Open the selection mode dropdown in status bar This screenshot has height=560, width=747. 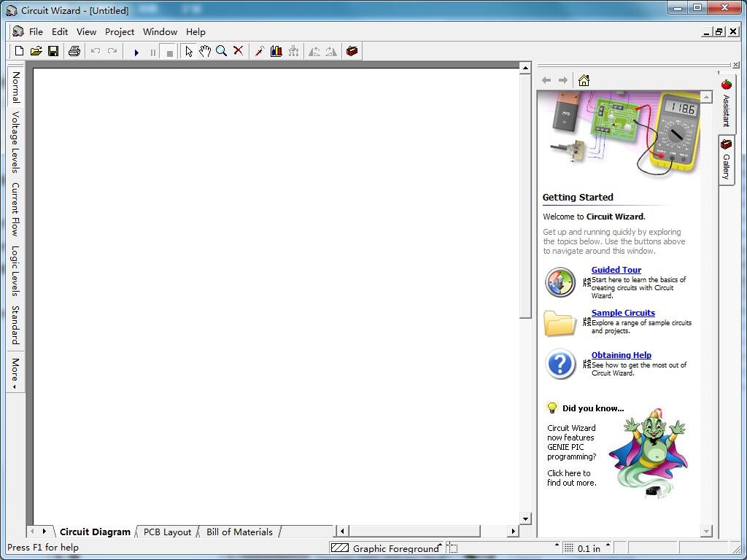(503, 548)
